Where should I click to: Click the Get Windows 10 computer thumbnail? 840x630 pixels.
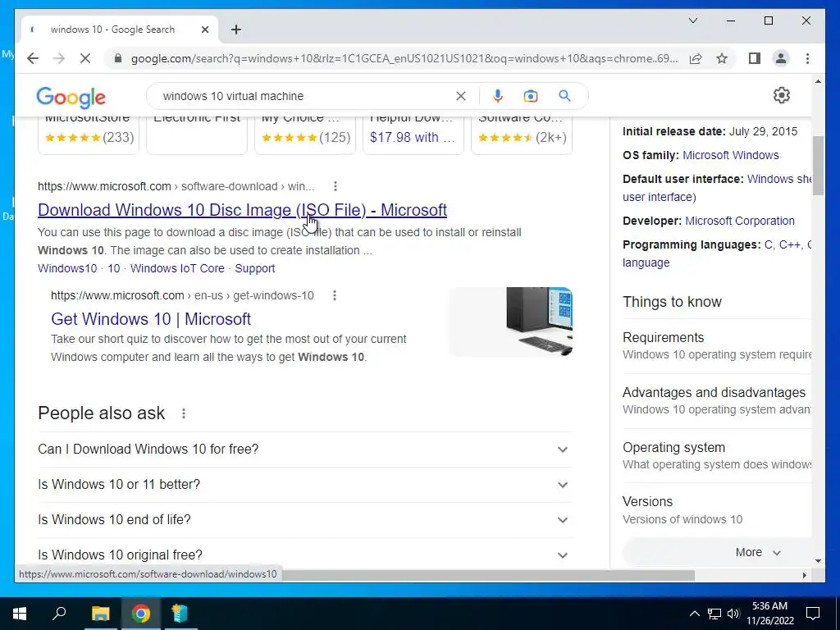[x=511, y=322]
